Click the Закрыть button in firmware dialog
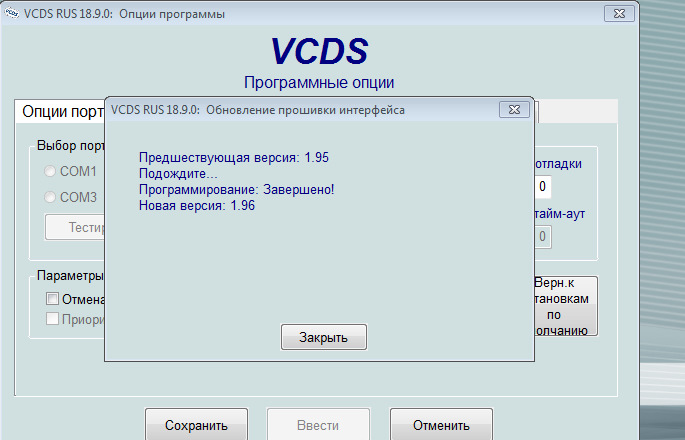This screenshot has width=685, height=440. coord(324,337)
